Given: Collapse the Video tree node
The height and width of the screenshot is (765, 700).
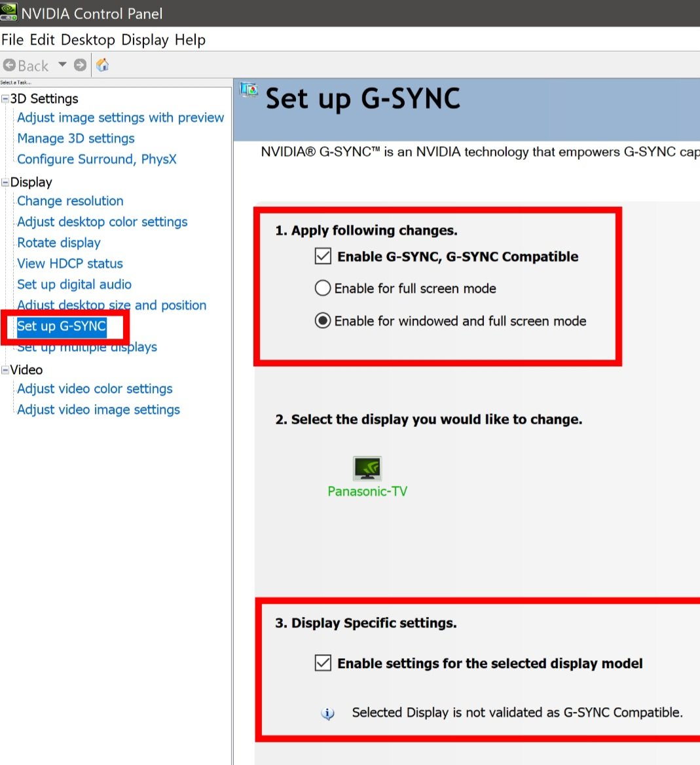Looking at the screenshot, I should click(5, 370).
